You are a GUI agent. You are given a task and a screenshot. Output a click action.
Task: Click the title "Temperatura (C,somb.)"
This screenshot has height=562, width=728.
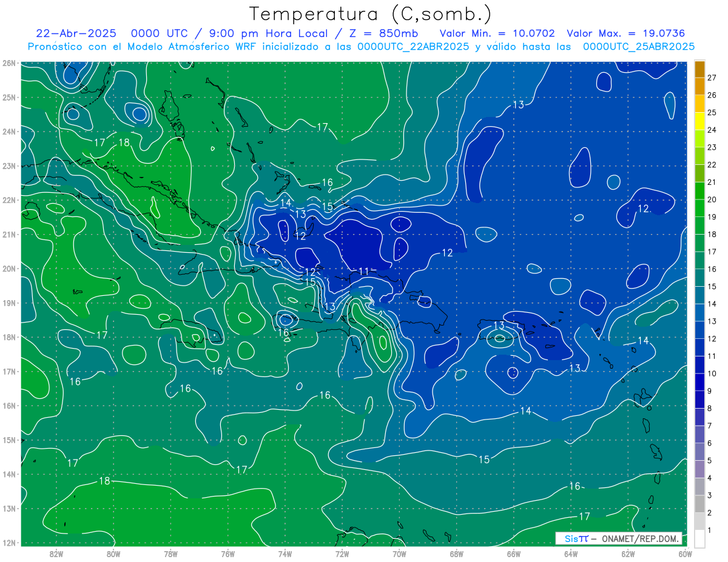tap(371, 14)
